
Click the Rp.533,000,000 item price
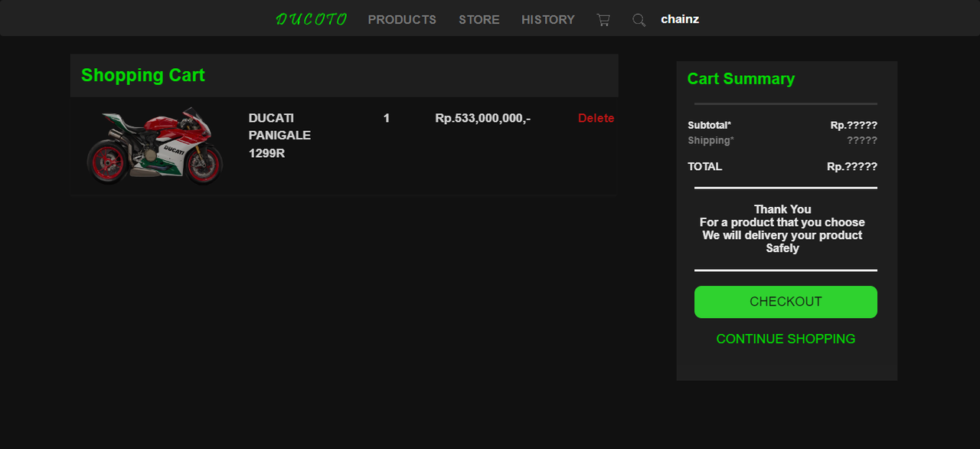483,118
